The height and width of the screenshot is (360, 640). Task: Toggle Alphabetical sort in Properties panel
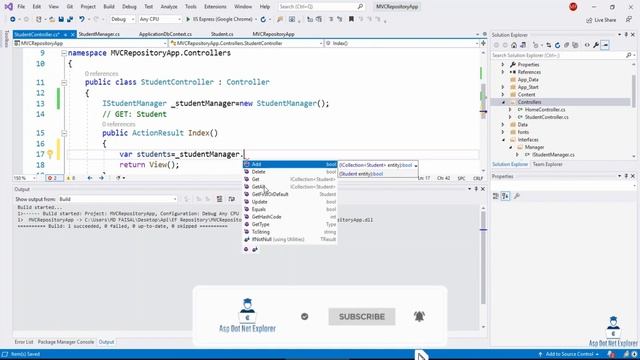pos(505,196)
